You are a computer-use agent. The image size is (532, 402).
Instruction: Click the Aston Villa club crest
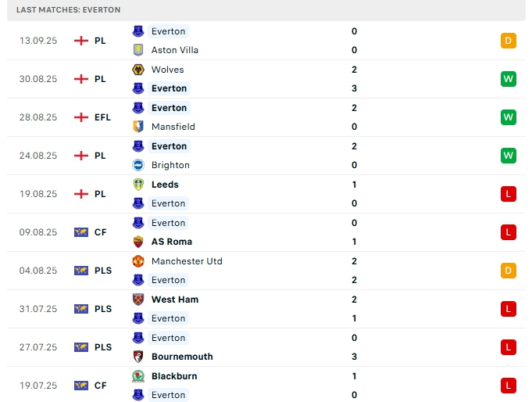pos(138,50)
